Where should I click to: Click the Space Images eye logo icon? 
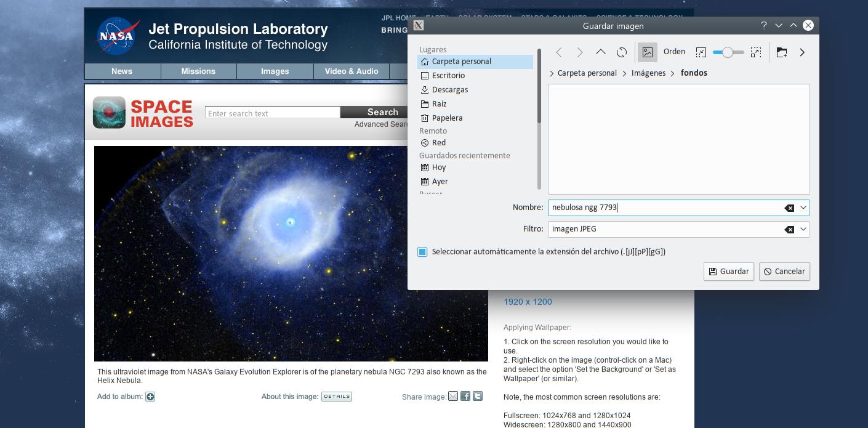coord(109,113)
